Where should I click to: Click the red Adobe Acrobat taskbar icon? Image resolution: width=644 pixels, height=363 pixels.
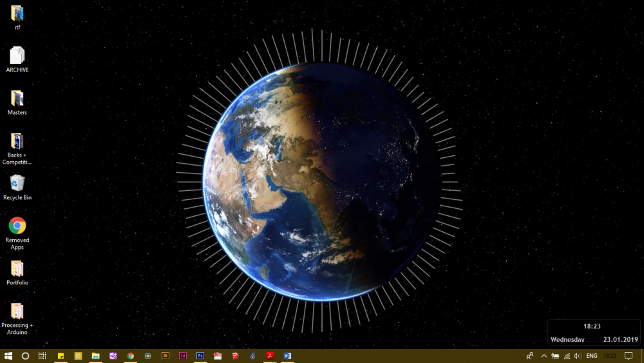click(270, 356)
